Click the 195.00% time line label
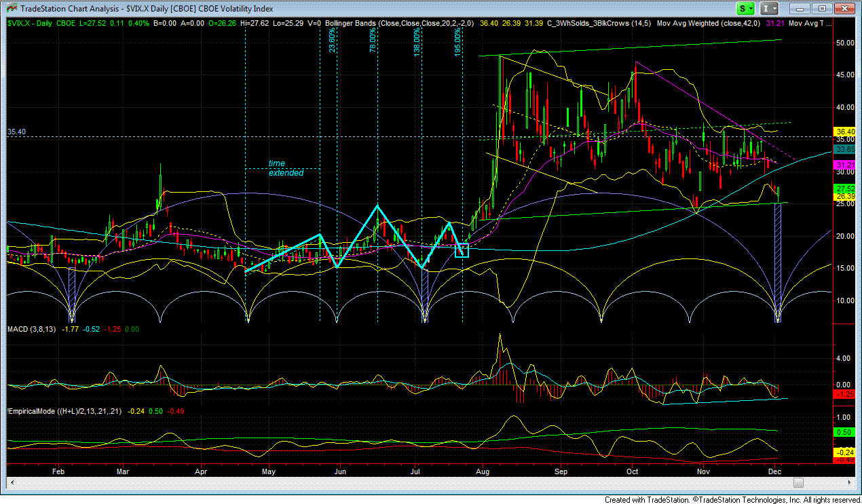 point(457,41)
